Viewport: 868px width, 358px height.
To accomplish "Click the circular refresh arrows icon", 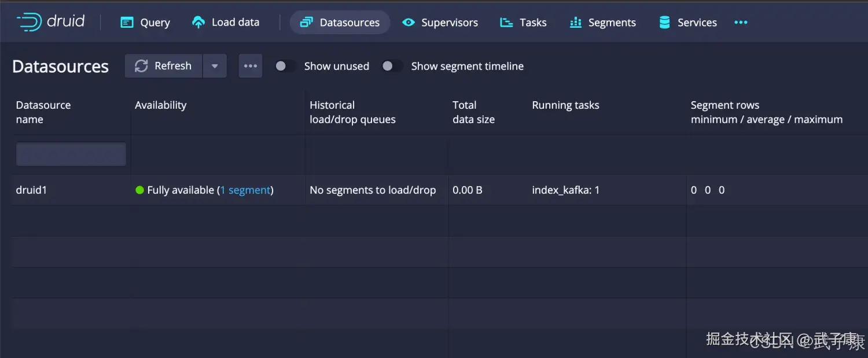I will [x=141, y=66].
